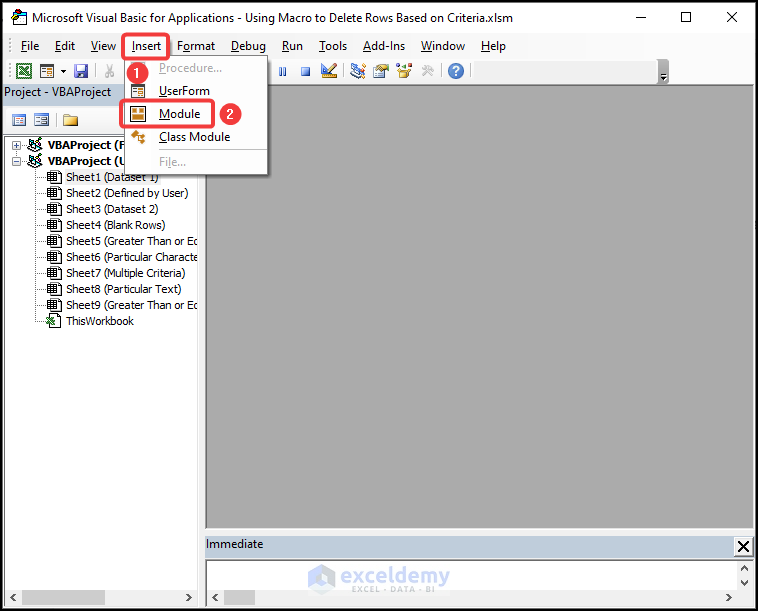The width and height of the screenshot is (758, 611).
Task: Select Sheet1 (Dataset 1) in the tree
Action: coord(112,177)
